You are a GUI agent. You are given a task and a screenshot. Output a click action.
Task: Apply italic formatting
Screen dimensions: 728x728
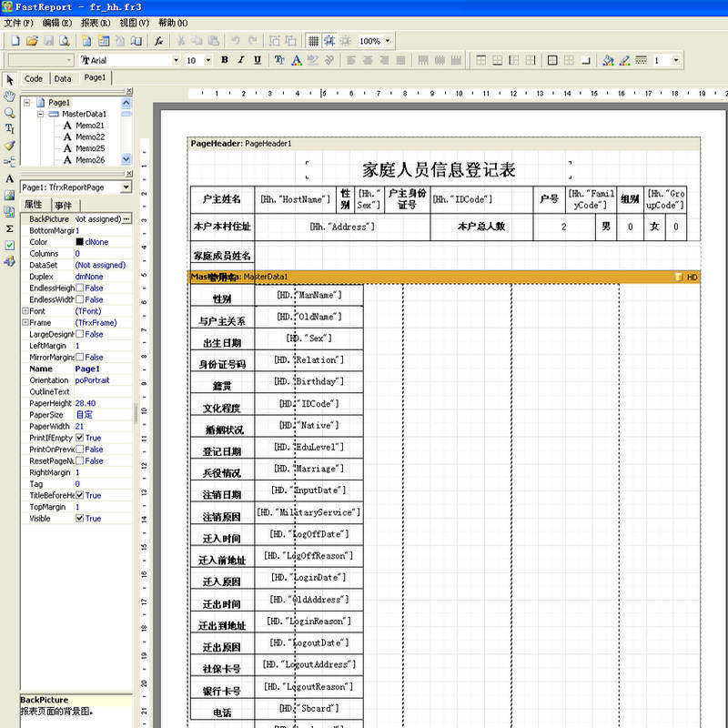coord(241,60)
